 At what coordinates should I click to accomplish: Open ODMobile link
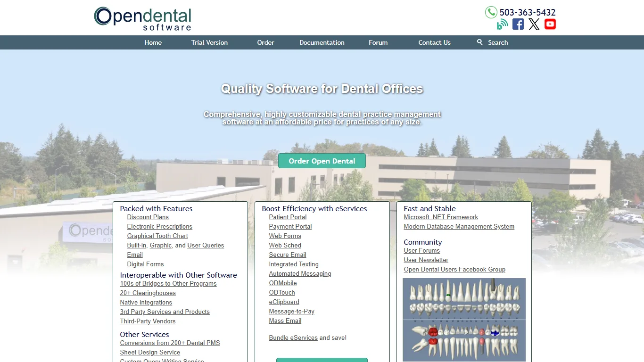[283, 283]
